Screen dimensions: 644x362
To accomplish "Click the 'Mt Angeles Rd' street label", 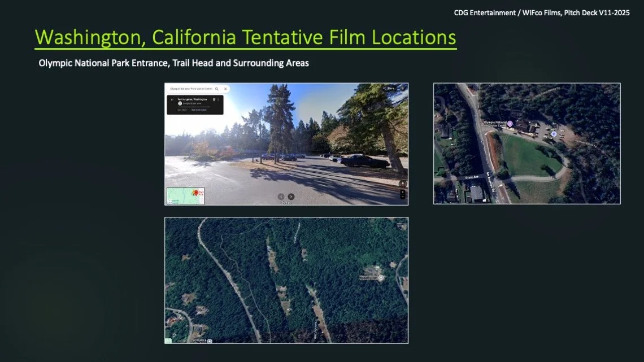I will (x=489, y=182).
